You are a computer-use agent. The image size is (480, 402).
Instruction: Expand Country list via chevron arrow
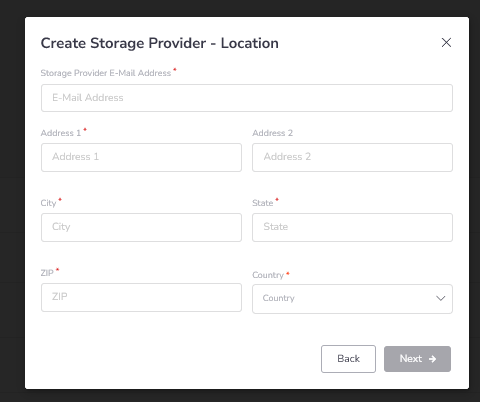coord(441,298)
